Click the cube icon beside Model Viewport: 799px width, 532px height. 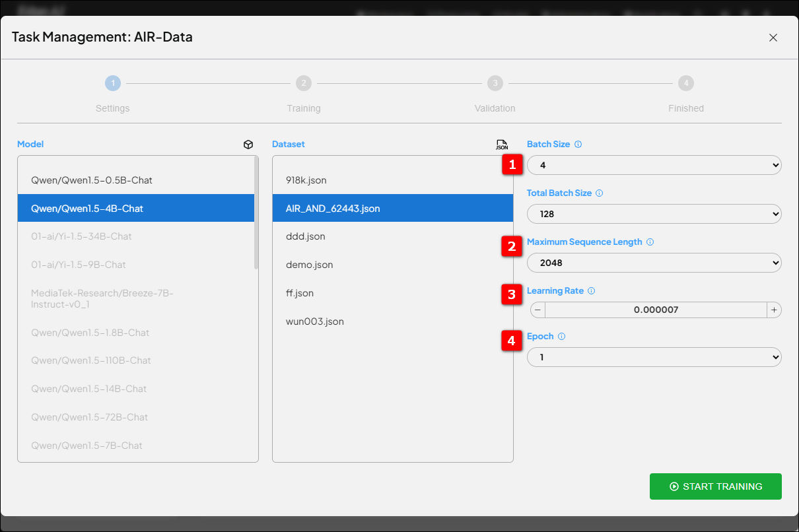248,145
